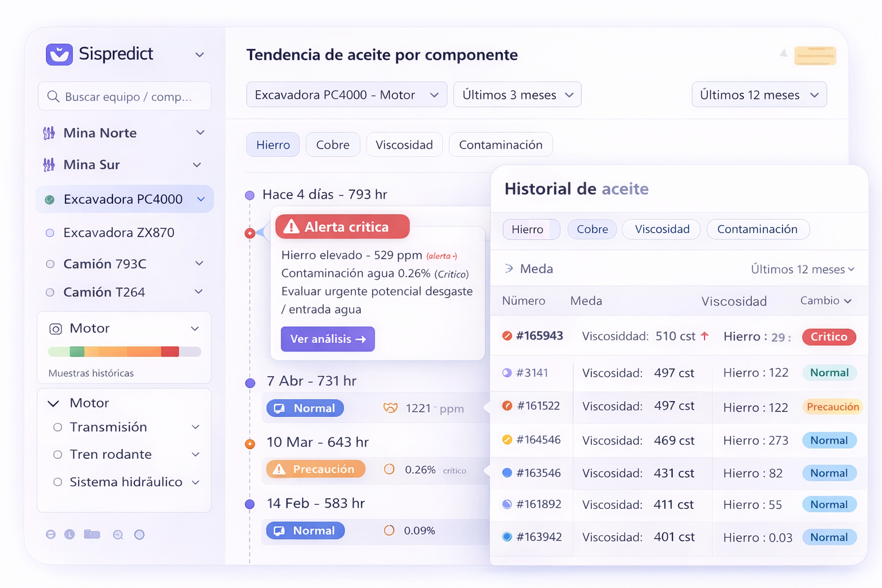The width and height of the screenshot is (882, 588).
Task: Switch to the Cobre trend tab
Action: click(x=332, y=145)
